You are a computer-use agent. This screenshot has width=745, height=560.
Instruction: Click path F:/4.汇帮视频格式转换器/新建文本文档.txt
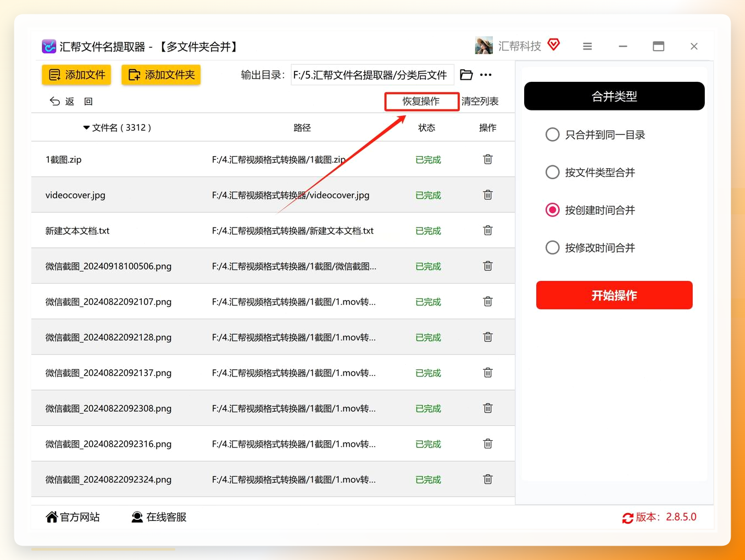click(293, 231)
